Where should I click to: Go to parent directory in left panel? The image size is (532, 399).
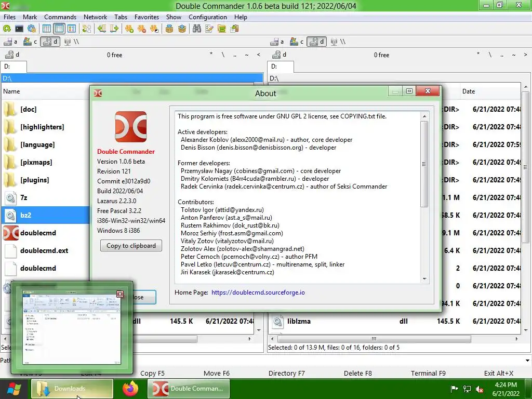coord(235,55)
